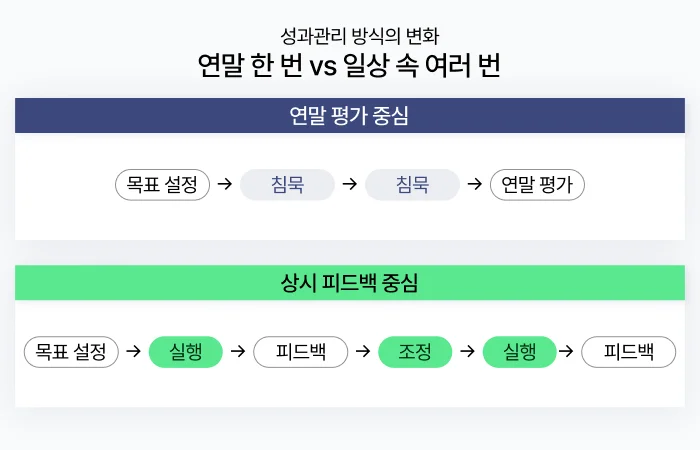Click arrow between first 실행 and 피드백
This screenshot has width=700, height=450.
pos(238,351)
